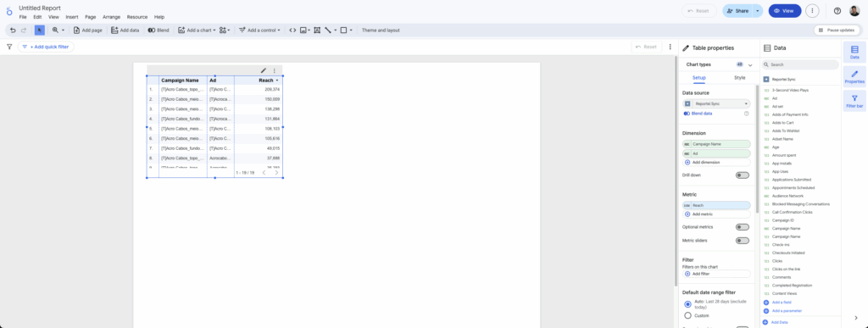Open the more options kebab next to View
Image resolution: width=868 pixels, height=328 pixels.
[x=813, y=10]
